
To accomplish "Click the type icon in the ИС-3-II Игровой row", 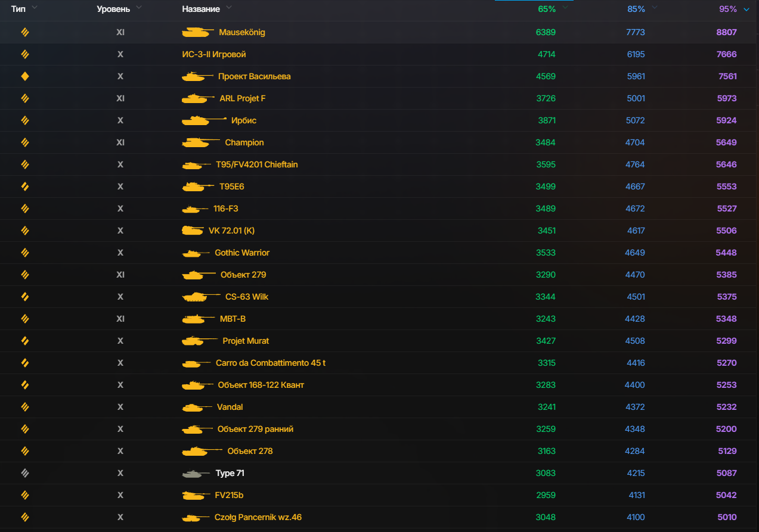I will tap(25, 54).
